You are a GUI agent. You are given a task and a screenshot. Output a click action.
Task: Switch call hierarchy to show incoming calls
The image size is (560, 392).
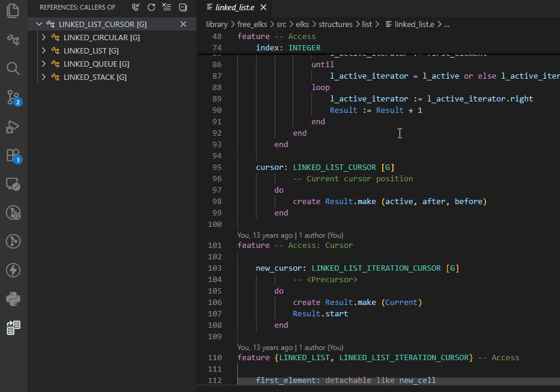pos(136,7)
